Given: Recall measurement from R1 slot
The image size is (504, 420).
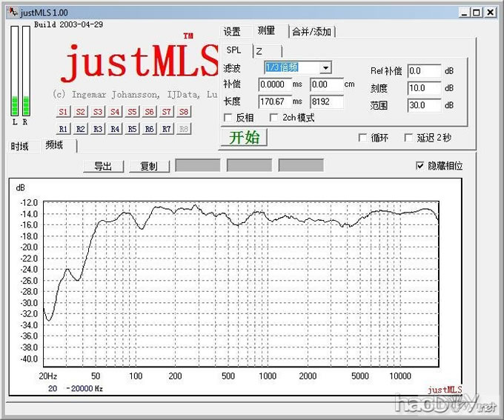Looking at the screenshot, I should tap(63, 129).
